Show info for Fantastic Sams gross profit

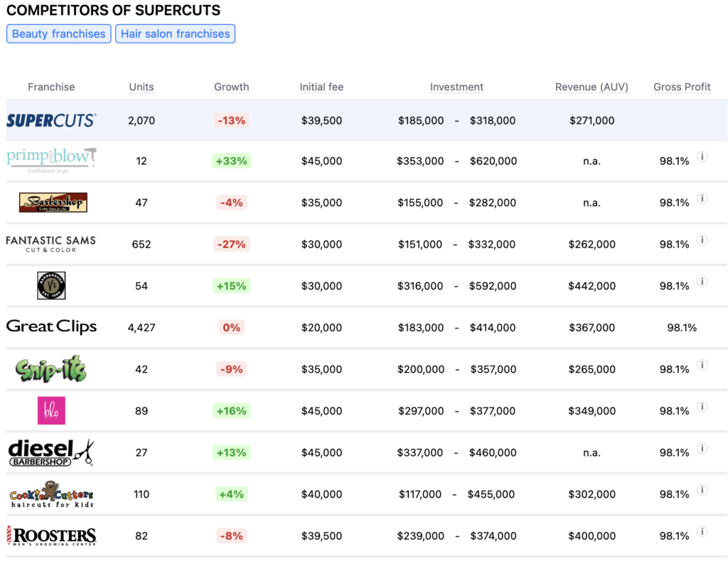[702, 240]
